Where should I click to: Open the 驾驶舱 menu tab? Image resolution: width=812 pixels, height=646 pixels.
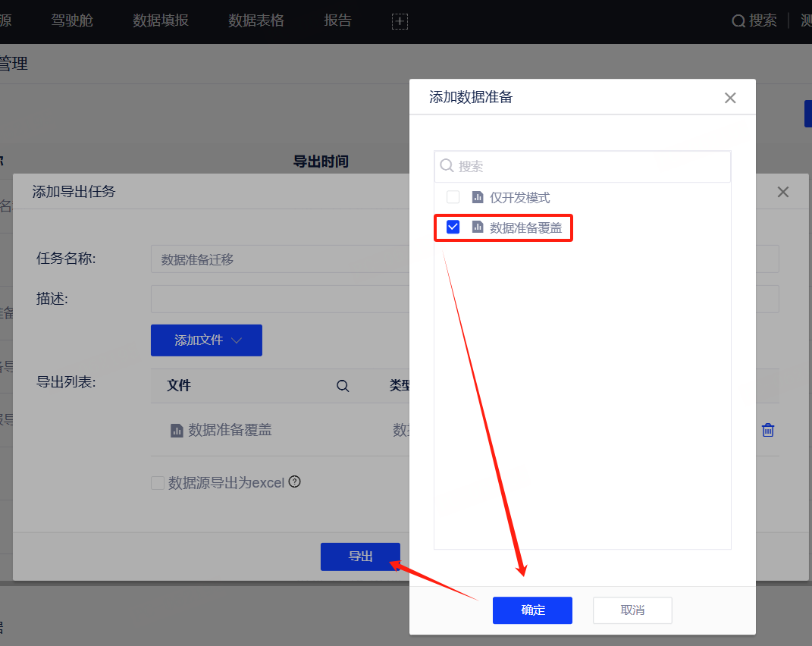click(x=72, y=20)
